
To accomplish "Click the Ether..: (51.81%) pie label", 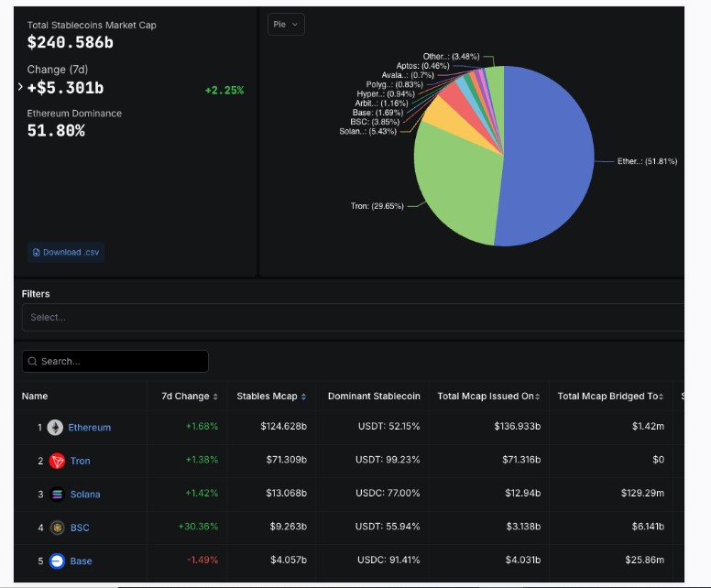I will (647, 161).
